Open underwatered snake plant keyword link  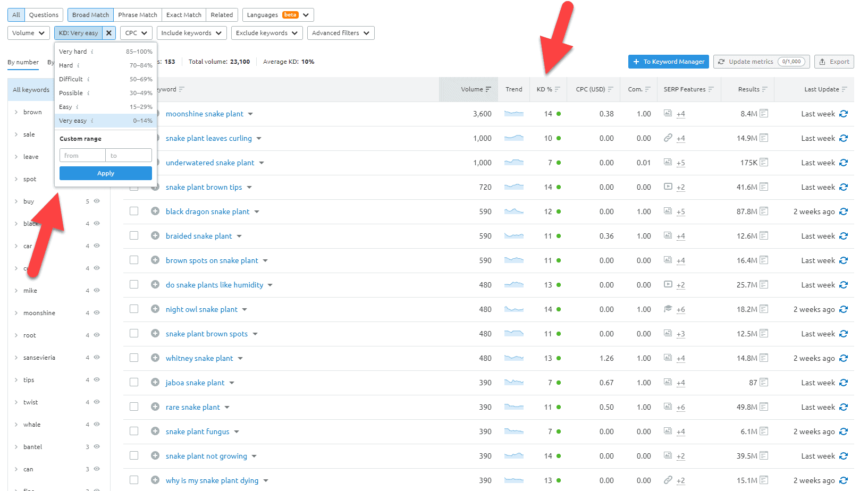pyautogui.click(x=210, y=163)
